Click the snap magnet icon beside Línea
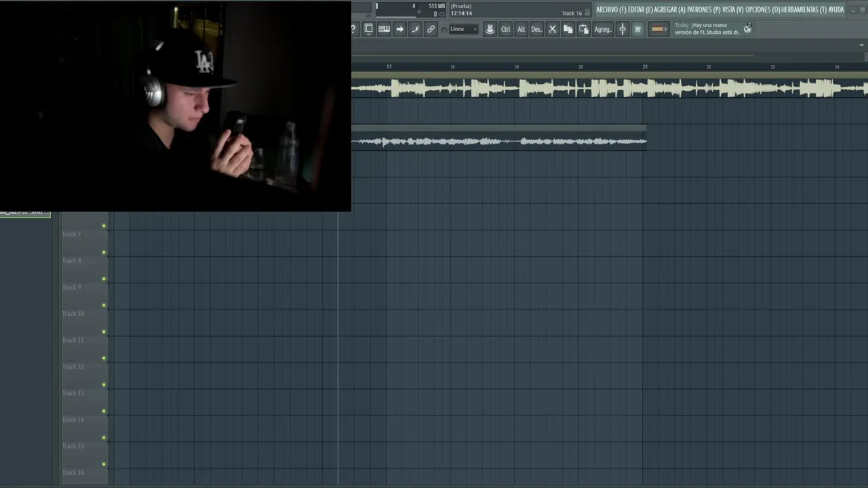The height and width of the screenshot is (488, 868). 444,30
